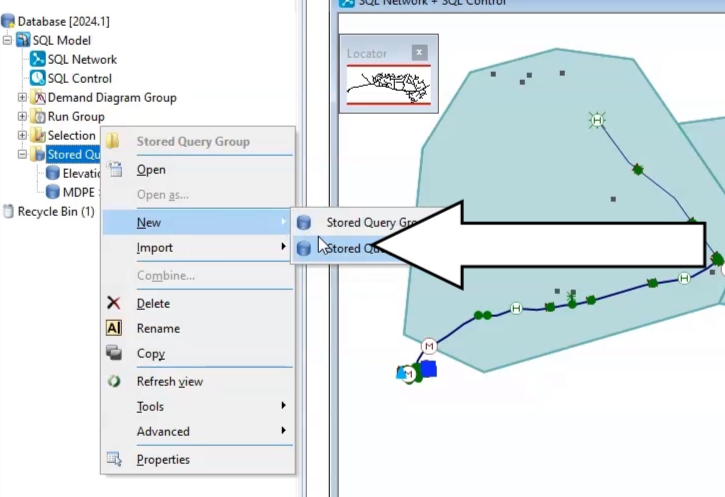
Task: Select Tools menu entry
Action: [x=198, y=406]
